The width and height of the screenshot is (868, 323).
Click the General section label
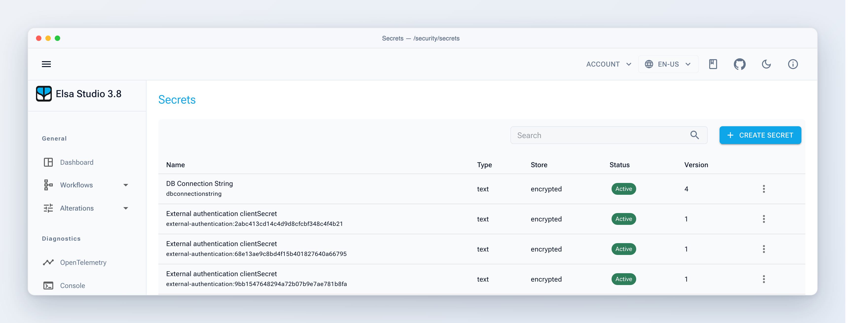coord(54,138)
